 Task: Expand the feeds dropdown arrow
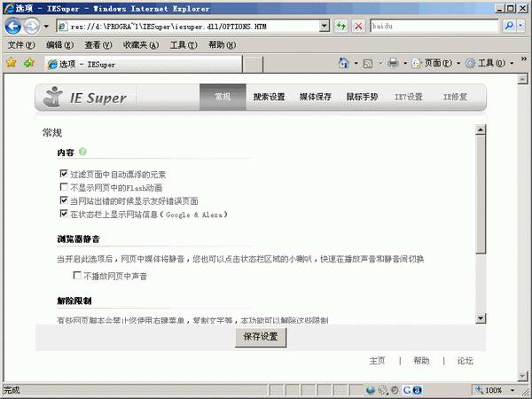pos(380,64)
